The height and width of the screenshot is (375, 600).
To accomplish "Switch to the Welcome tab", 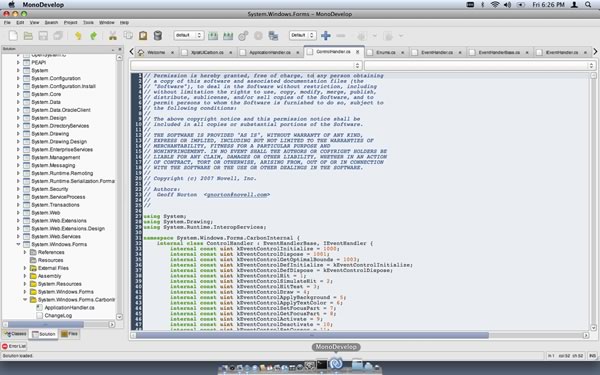I will 156,52.
